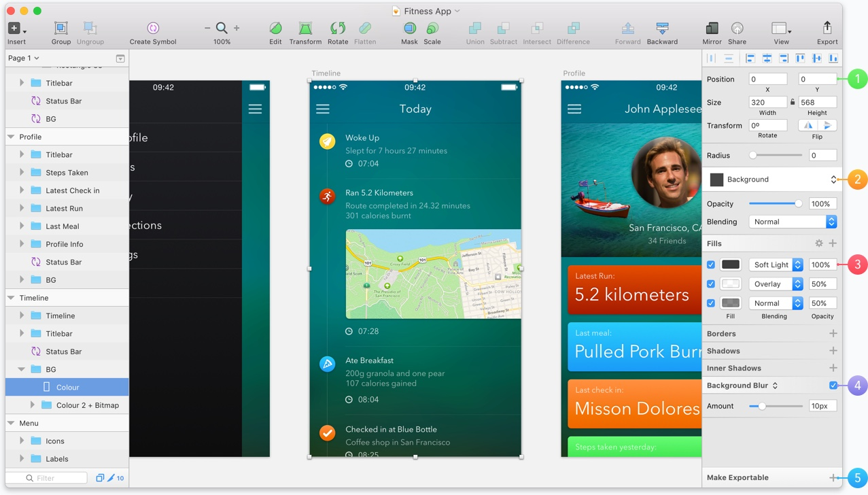Click Create Symbol in the toolbar
Screen dimensions: 868x495
point(153,29)
